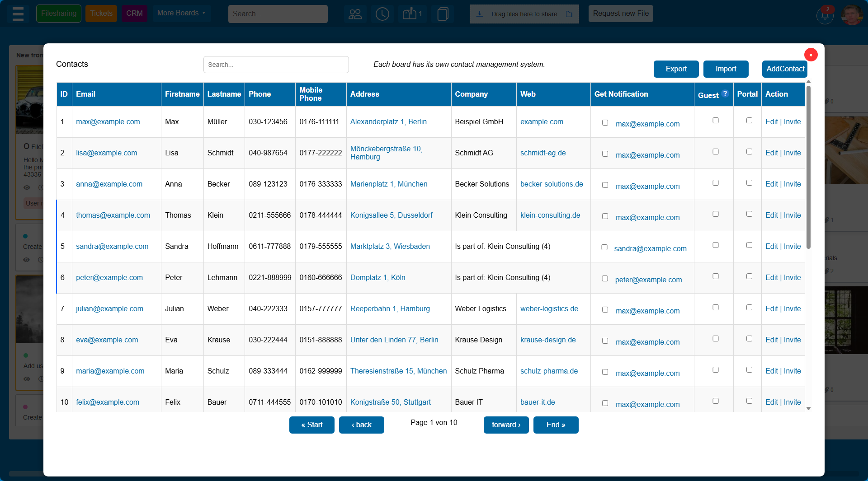Open the notification bell showing two alerts

click(825, 15)
